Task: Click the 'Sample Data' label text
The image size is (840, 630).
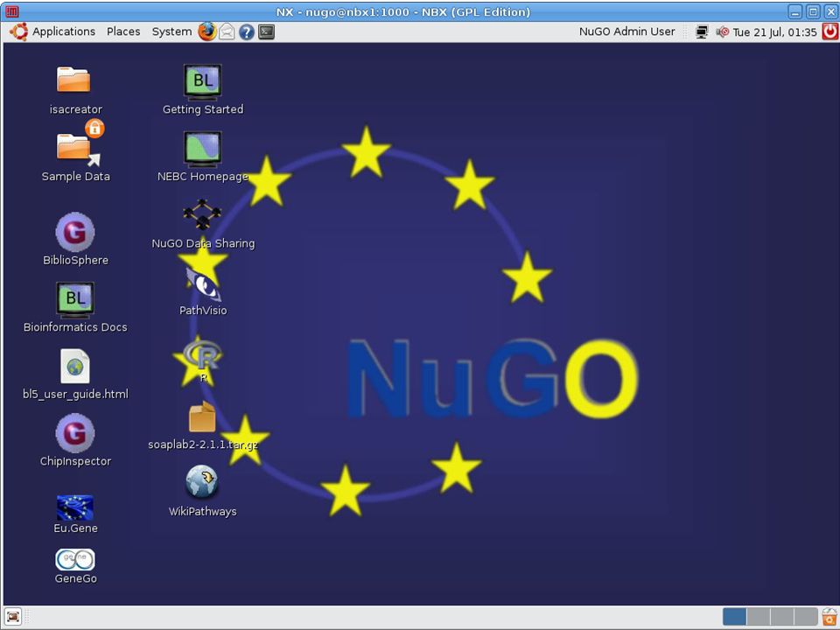Action: [75, 176]
